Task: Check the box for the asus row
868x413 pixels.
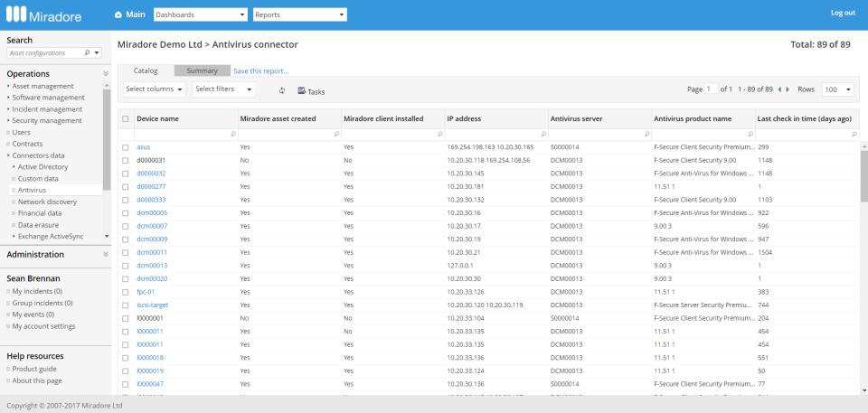Action: point(125,147)
